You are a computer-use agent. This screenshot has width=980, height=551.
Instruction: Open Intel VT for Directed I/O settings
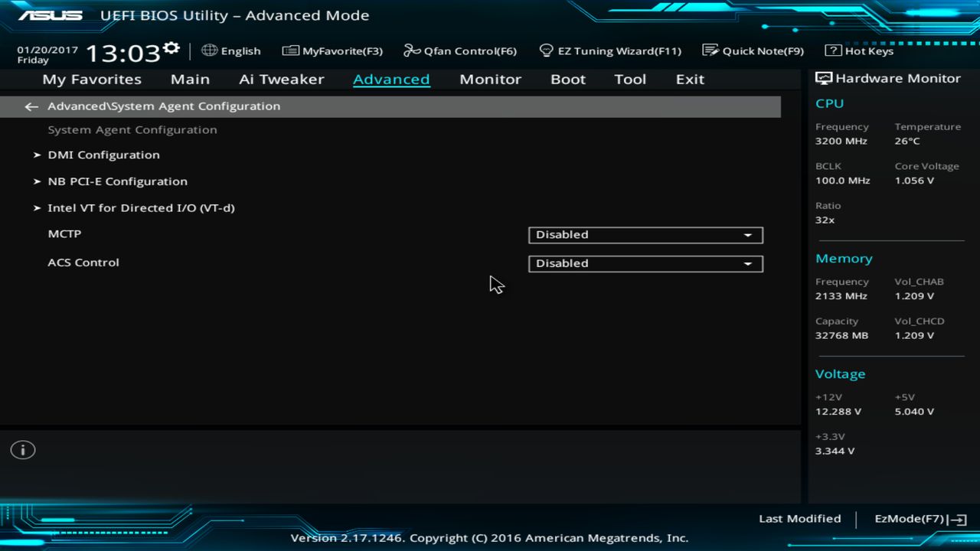pos(142,207)
